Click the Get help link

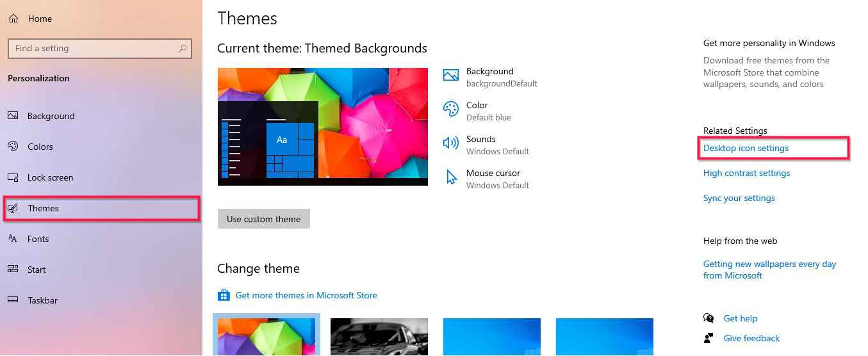741,318
